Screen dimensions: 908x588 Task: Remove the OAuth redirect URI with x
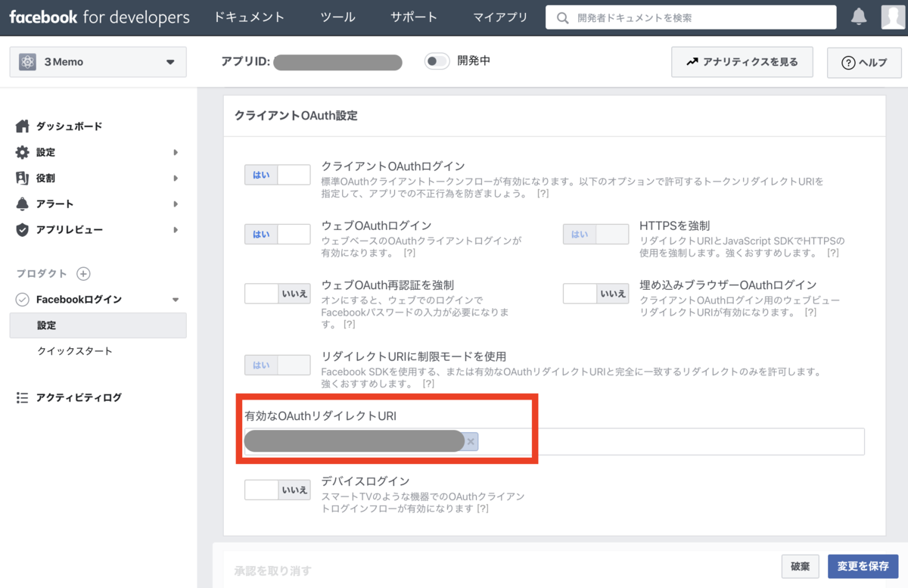tap(471, 441)
